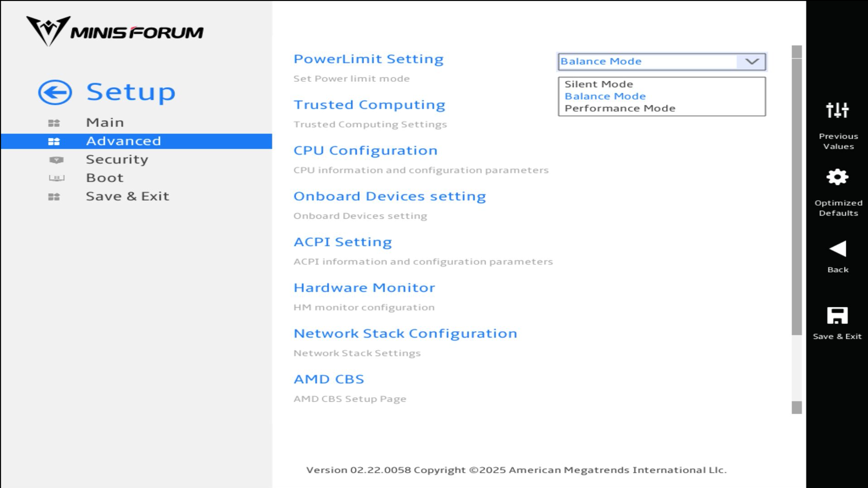Click the Previous Values sliders icon
The width and height of the screenshot is (868, 488).
point(837,110)
